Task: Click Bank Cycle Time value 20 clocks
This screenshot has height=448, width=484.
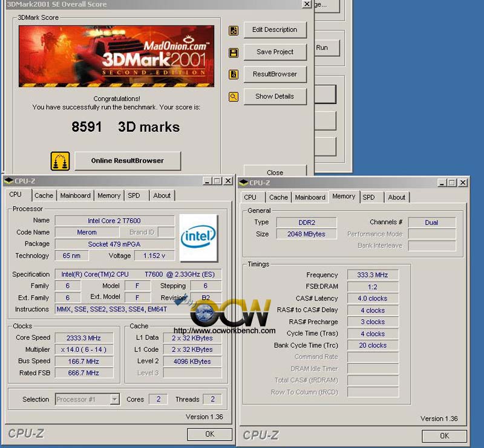Action: (373, 345)
